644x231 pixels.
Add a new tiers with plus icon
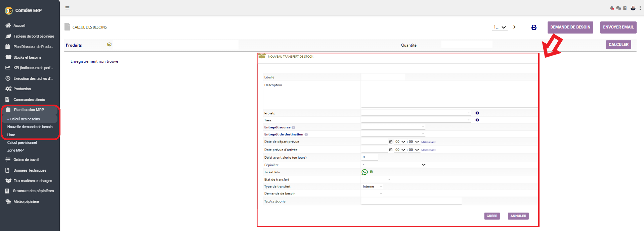[477, 120]
